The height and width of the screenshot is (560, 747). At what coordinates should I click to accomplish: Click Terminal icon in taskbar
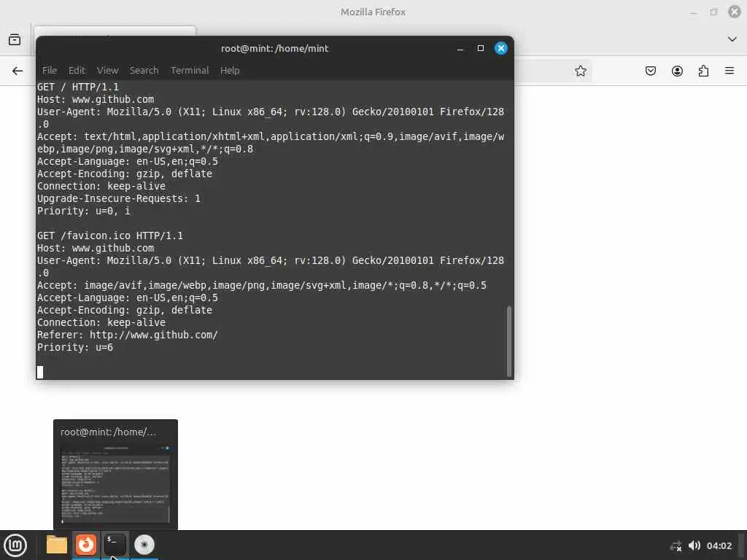(115, 545)
